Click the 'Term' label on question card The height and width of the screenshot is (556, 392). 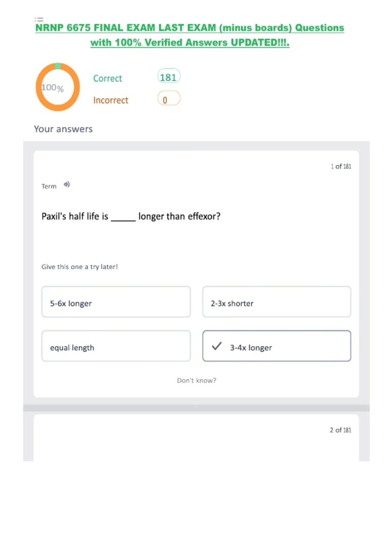click(x=49, y=186)
